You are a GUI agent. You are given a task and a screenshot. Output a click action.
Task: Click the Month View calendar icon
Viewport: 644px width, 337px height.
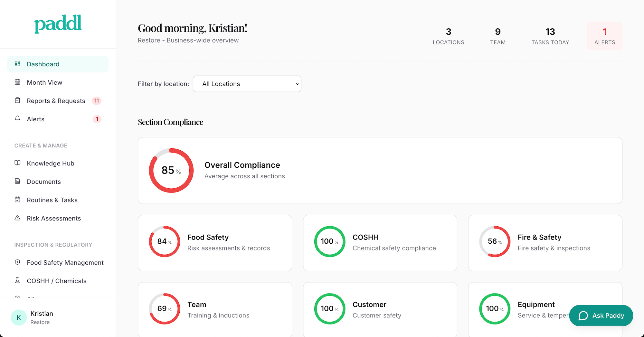[17, 82]
